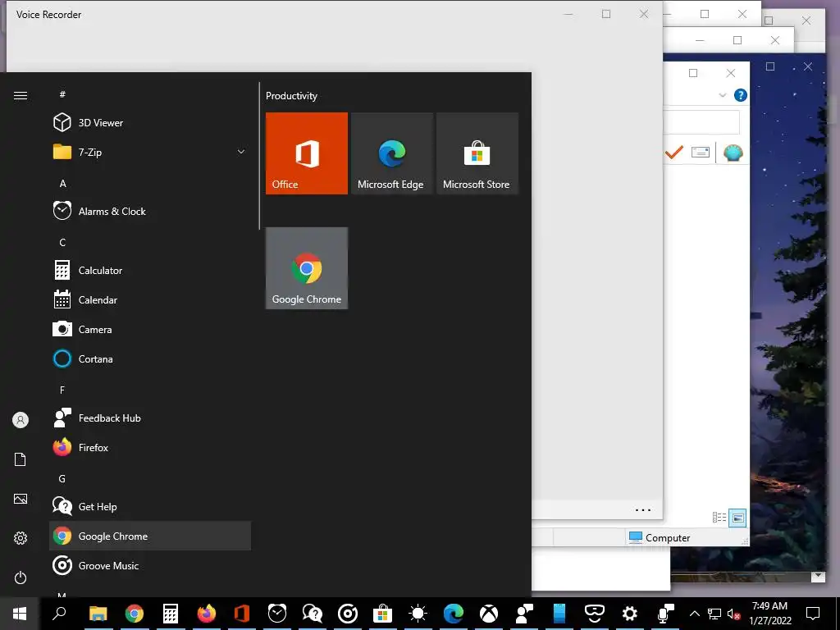Image resolution: width=840 pixels, height=630 pixels.
Task: Open Documents from the Start menu rail
Action: (x=21, y=459)
